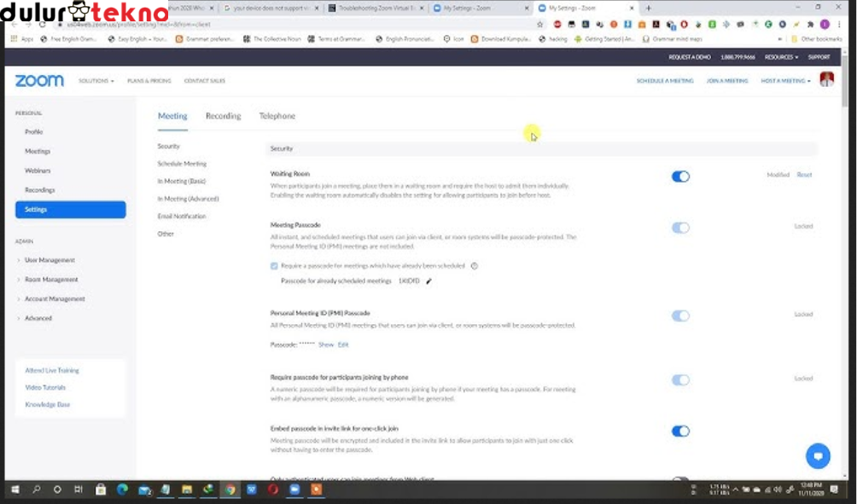Launch Microsoft Store from the taskbar

[101, 490]
